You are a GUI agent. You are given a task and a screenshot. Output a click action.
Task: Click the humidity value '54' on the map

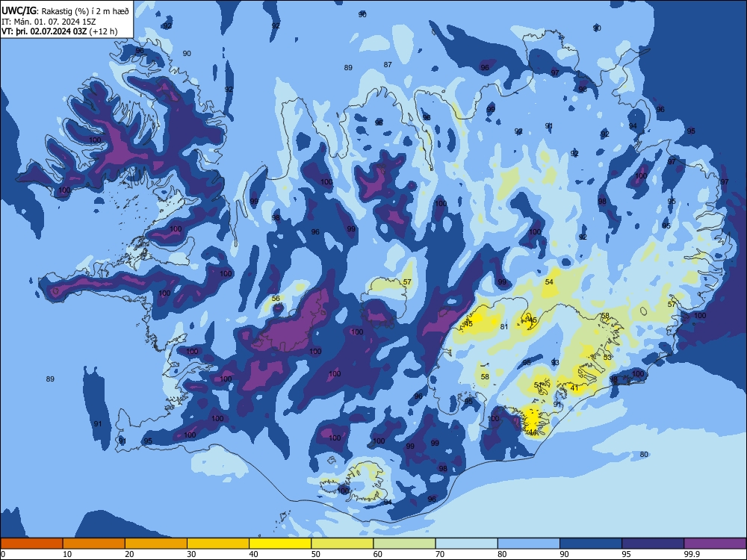click(549, 282)
